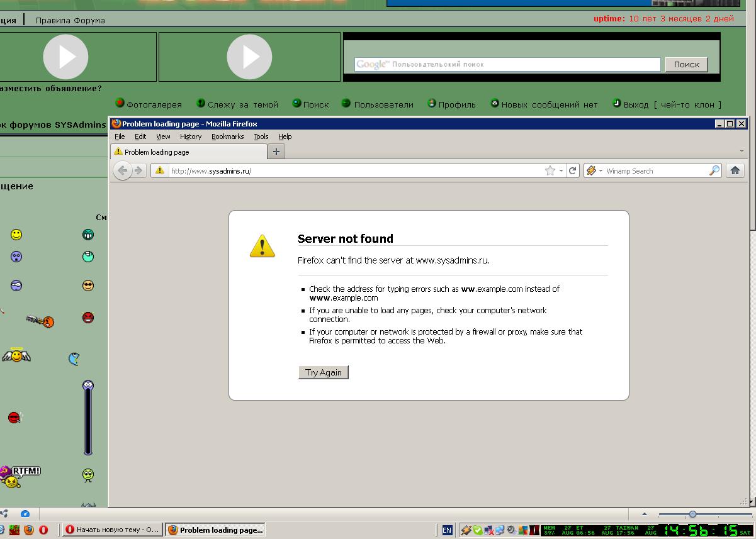
Task: Open the Edit menu in Firefox
Action: tap(140, 136)
